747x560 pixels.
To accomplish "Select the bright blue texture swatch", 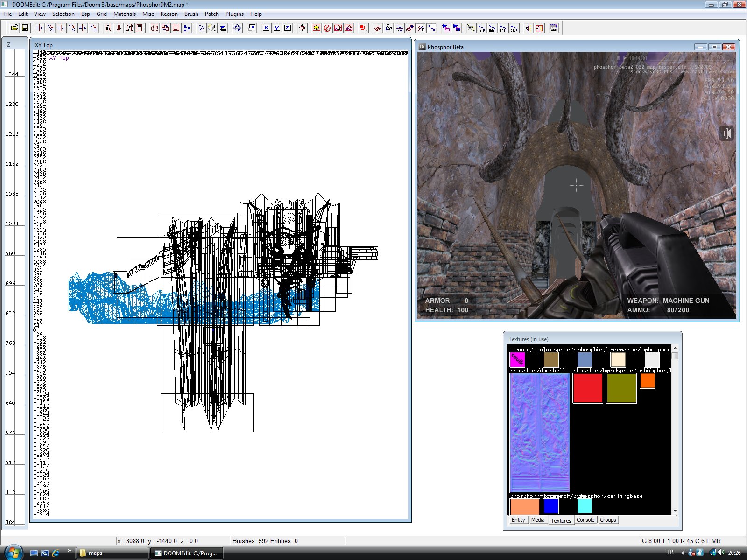I will [x=551, y=506].
